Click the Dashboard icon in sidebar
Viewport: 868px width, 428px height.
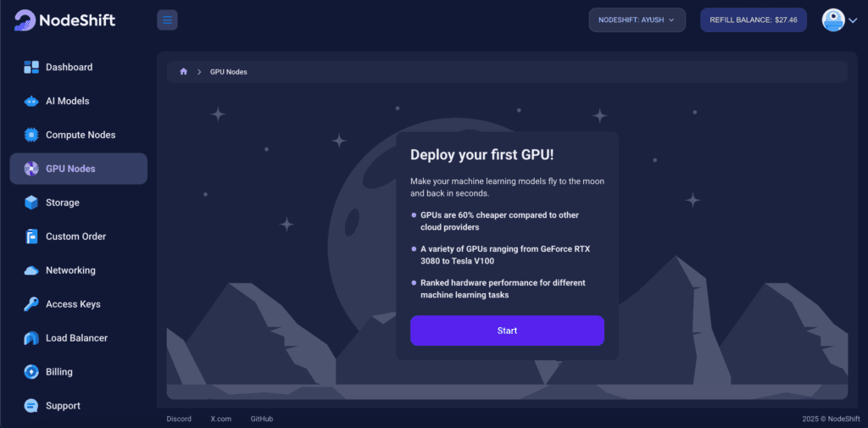(x=31, y=67)
